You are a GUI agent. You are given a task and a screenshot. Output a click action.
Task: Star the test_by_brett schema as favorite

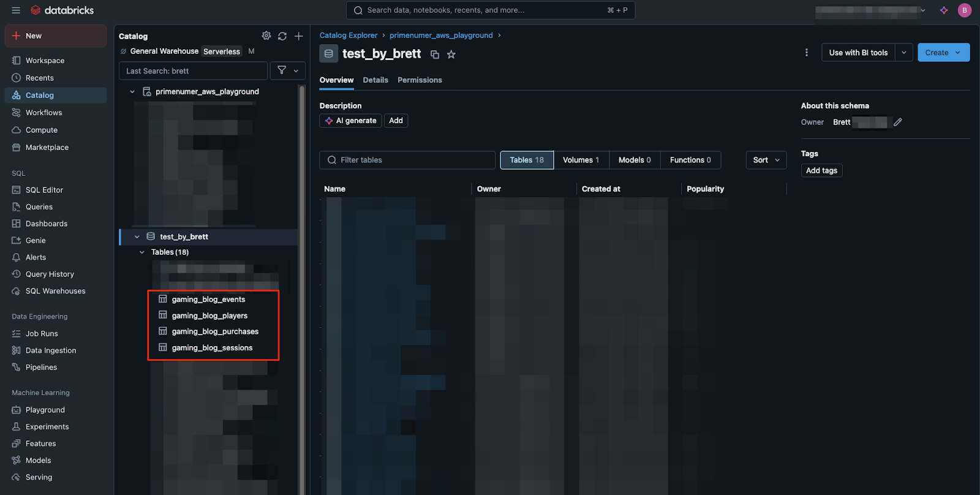(x=451, y=55)
